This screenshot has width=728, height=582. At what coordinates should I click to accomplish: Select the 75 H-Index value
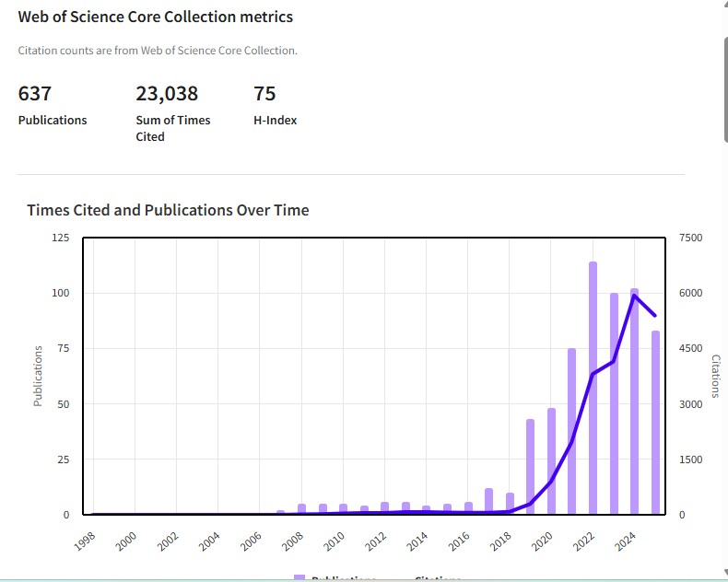(264, 94)
